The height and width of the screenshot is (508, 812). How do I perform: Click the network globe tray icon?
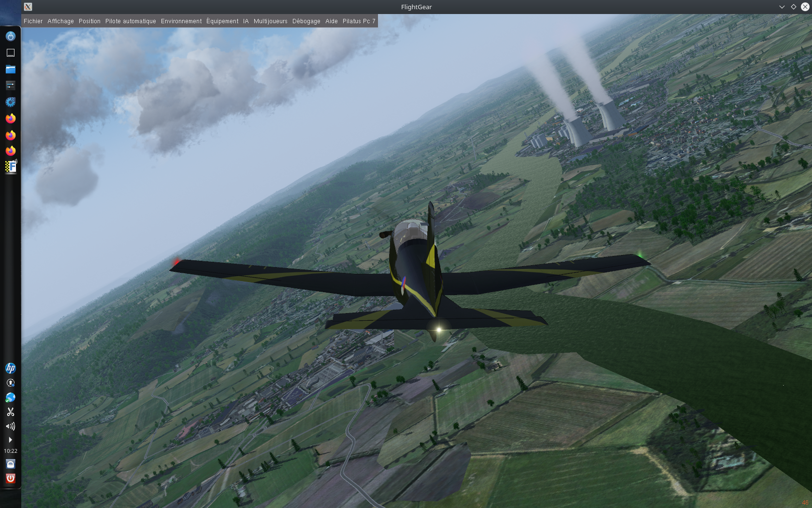pyautogui.click(x=11, y=397)
